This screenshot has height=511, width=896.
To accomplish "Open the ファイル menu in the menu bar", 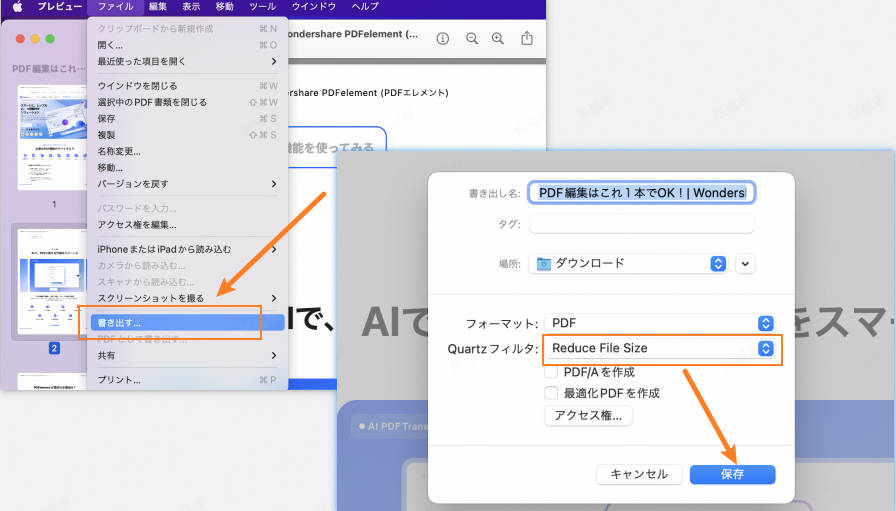I will click(115, 6).
